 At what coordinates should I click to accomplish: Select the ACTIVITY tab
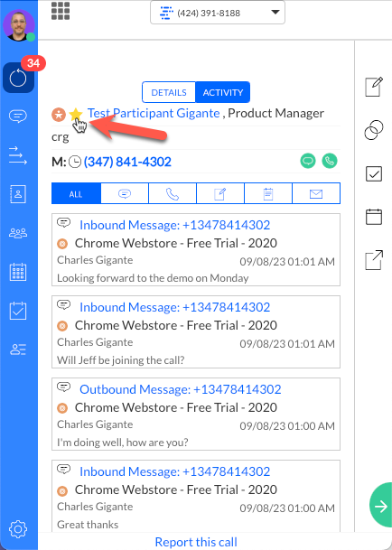[x=223, y=92]
